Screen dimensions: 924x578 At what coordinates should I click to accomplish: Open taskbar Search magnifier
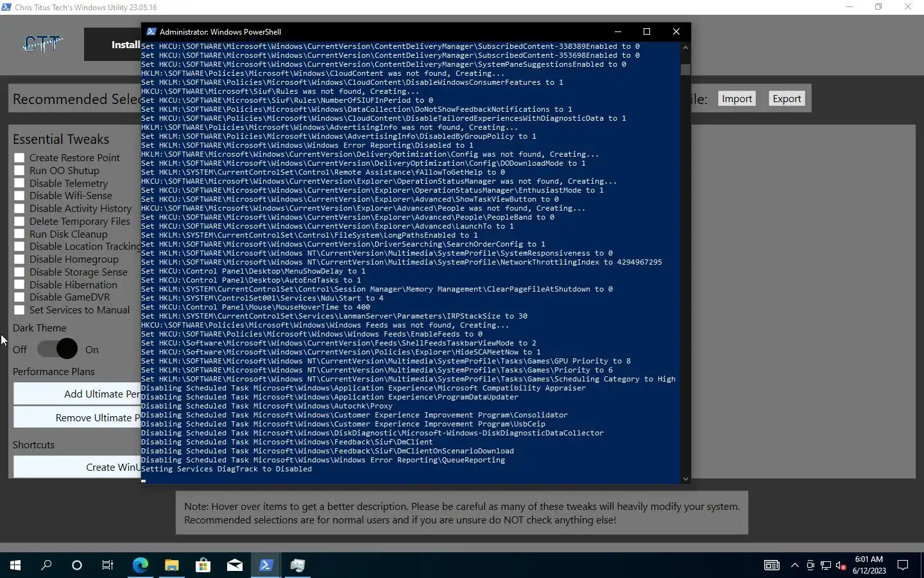pyautogui.click(x=46, y=565)
